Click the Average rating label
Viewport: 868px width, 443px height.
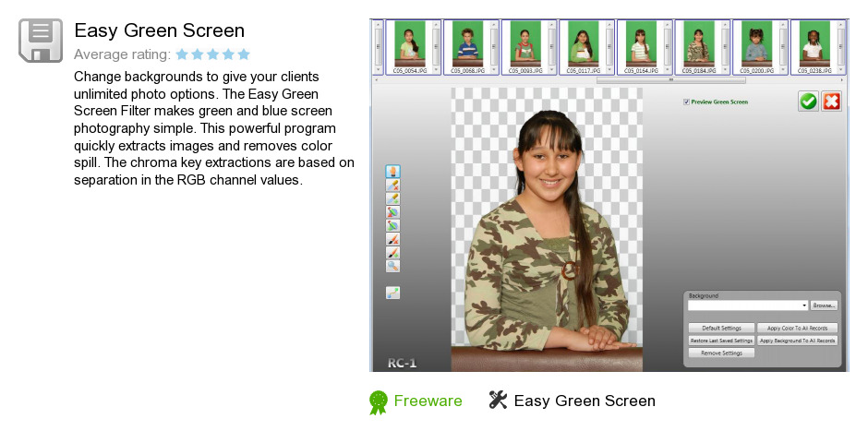click(x=122, y=54)
